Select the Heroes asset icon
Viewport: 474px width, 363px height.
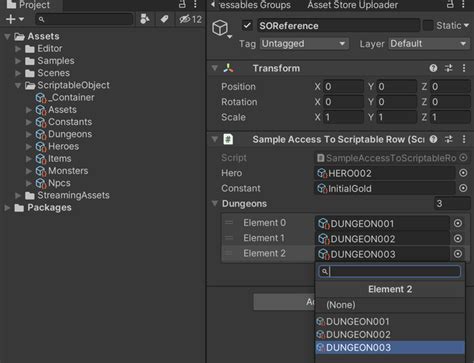41,147
